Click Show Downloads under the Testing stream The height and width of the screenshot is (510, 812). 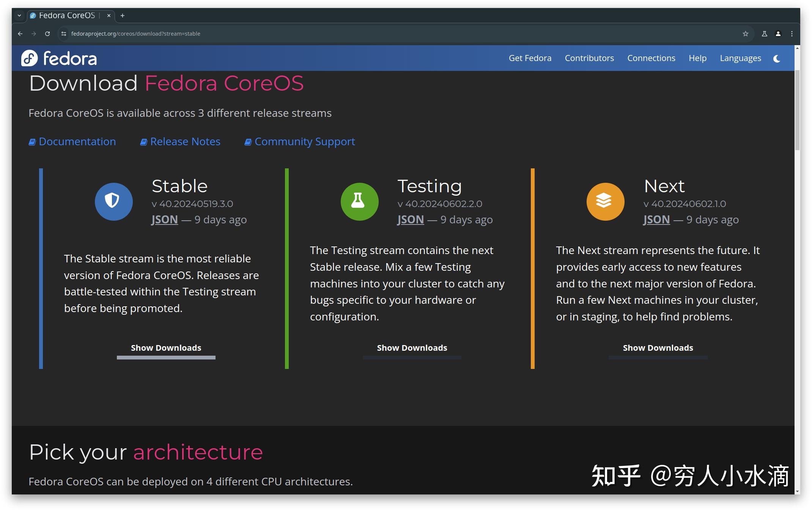point(412,348)
